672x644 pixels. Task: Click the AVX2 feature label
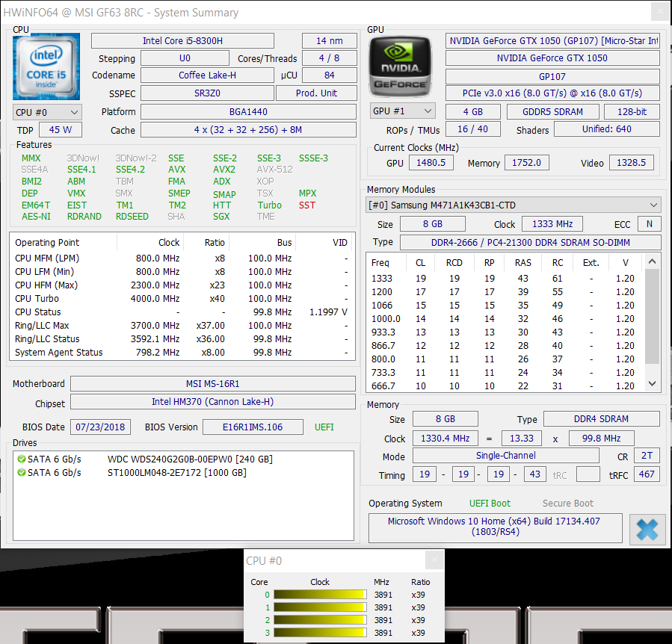click(x=224, y=170)
